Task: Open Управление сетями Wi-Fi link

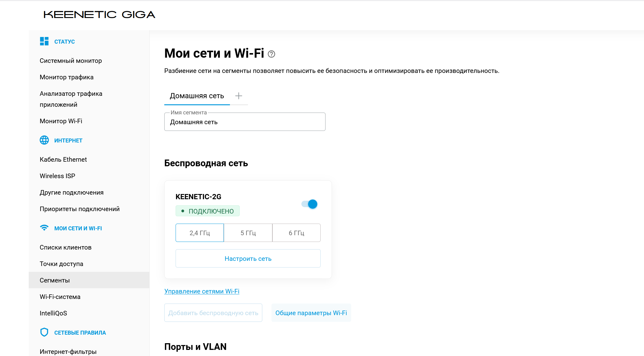Action: pos(202,291)
